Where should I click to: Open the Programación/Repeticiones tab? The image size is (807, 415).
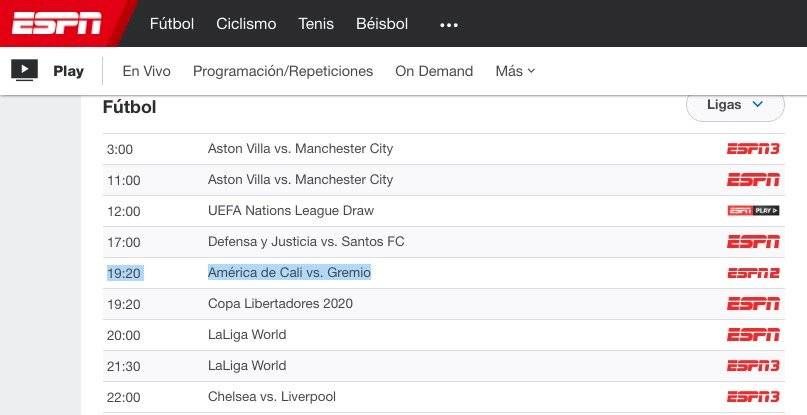pos(283,71)
